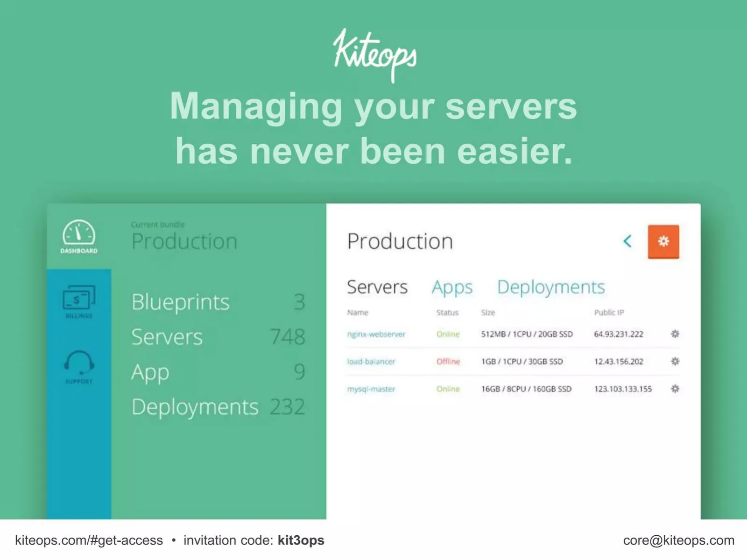This screenshot has height=560, width=747.
Task: Open the nginx-webserver server link
Action: coord(376,334)
